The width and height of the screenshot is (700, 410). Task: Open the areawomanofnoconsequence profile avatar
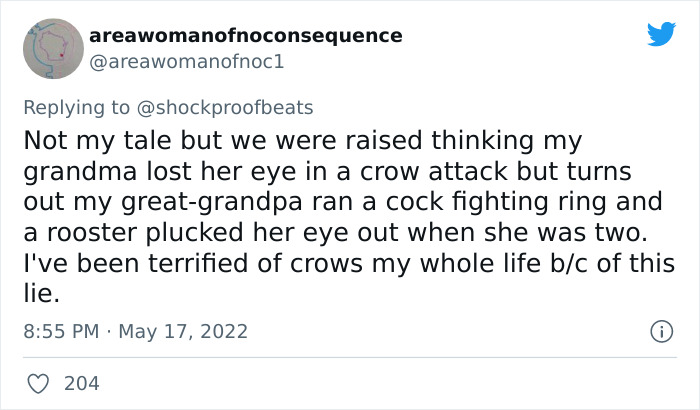pyautogui.click(x=52, y=49)
